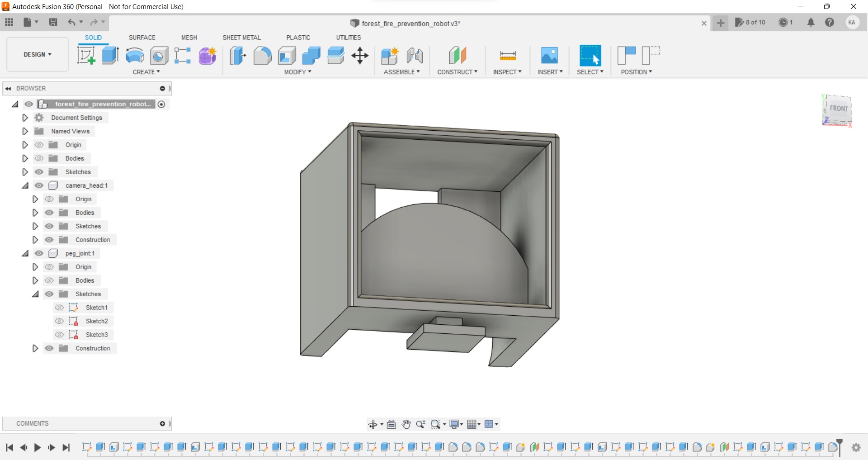
Task: Select the Create Sketch tool
Action: pyautogui.click(x=86, y=56)
